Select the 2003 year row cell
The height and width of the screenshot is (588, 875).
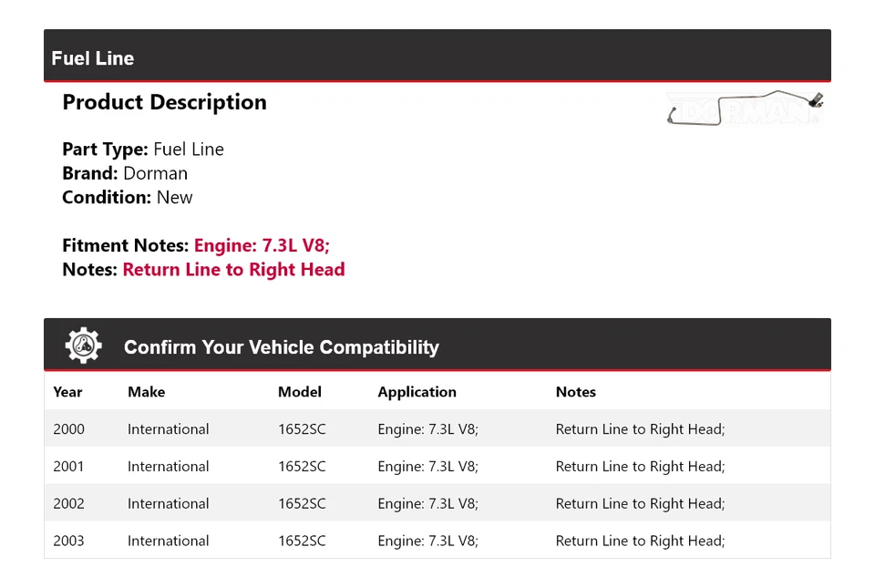tap(68, 542)
